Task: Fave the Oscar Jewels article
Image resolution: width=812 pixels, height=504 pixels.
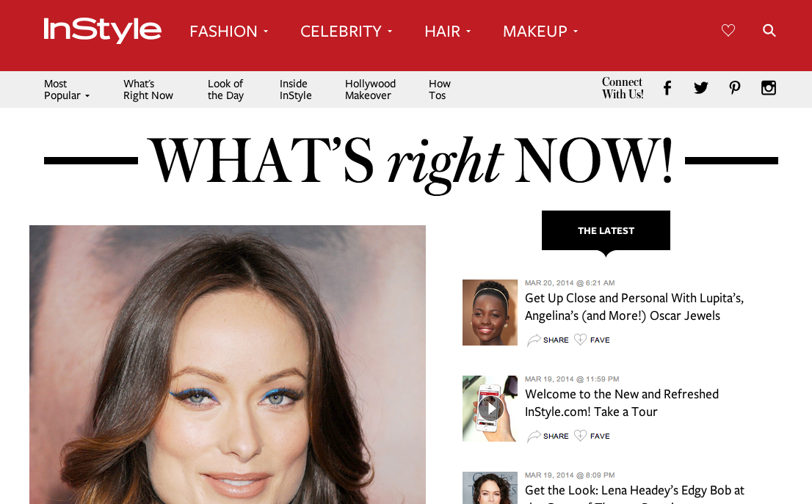Action: pos(592,340)
